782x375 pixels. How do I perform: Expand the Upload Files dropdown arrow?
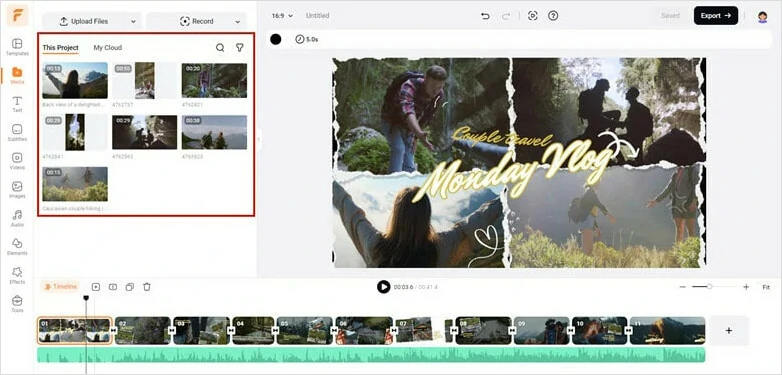(x=133, y=21)
